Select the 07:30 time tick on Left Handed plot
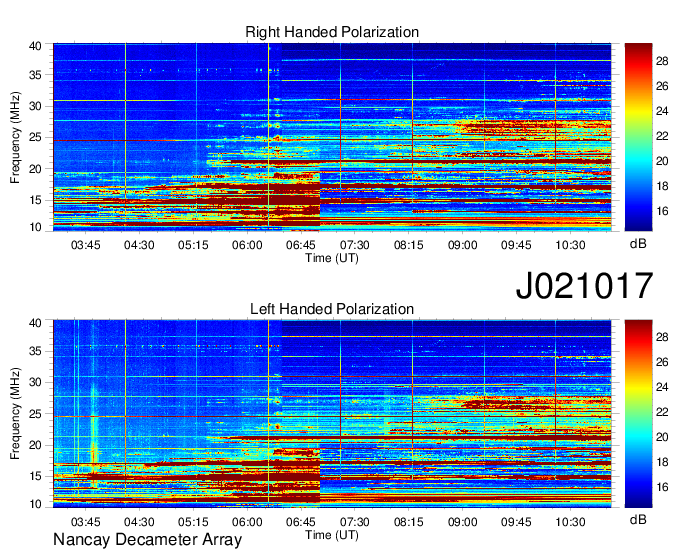This screenshot has width=680, height=552. pos(355,522)
